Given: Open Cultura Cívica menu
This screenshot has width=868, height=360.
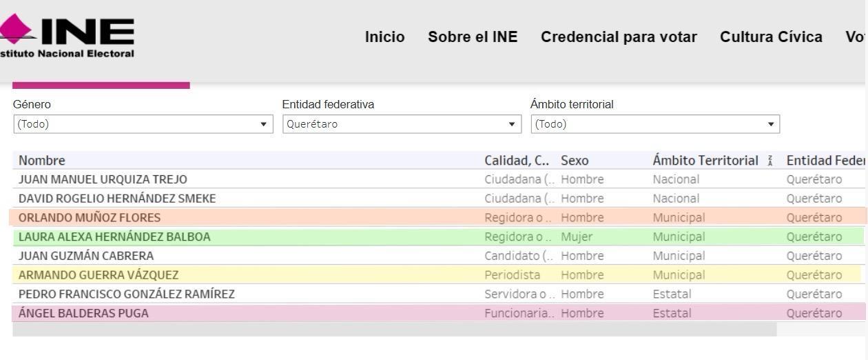Looking at the screenshot, I should pyautogui.click(x=771, y=37).
